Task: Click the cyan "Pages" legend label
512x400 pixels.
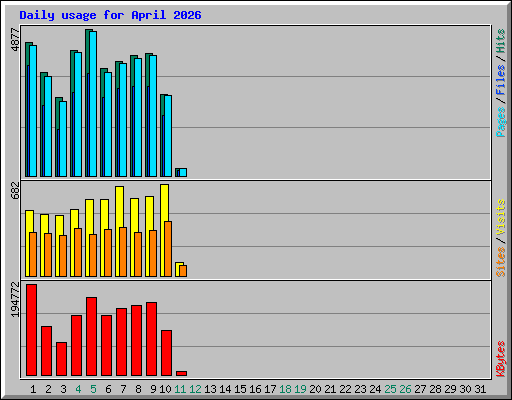Action: pos(500,122)
